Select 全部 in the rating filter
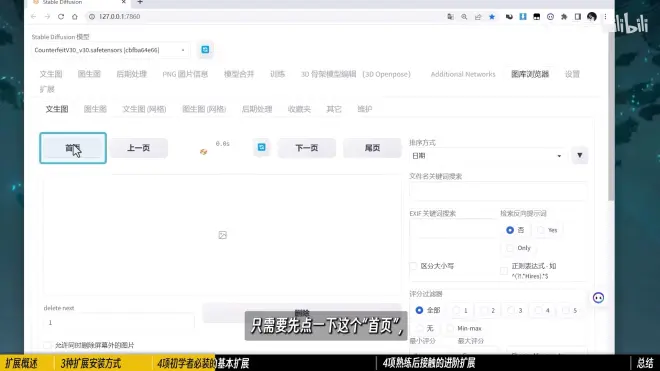Image resolution: width=660 pixels, height=371 pixels. tap(419, 310)
